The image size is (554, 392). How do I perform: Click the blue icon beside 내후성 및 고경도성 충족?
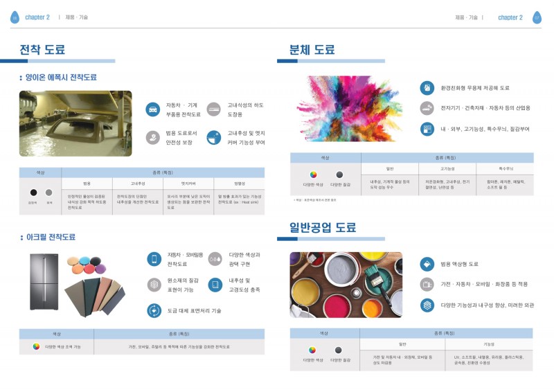coord(215,285)
